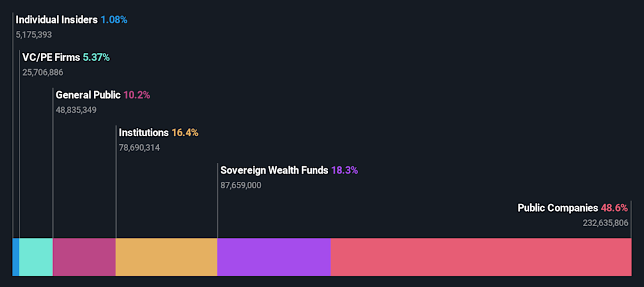Select the Sovereign Wealth Funds label
The image size is (644, 287).
(274, 170)
